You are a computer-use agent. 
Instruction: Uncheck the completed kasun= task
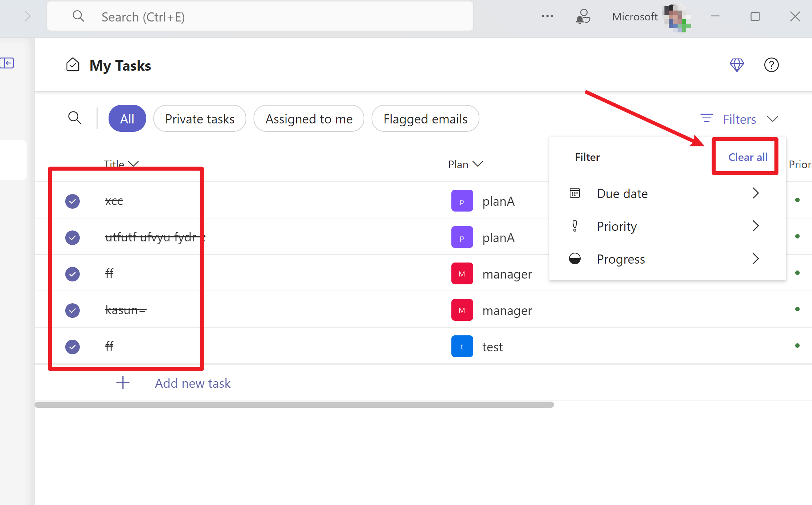point(72,310)
